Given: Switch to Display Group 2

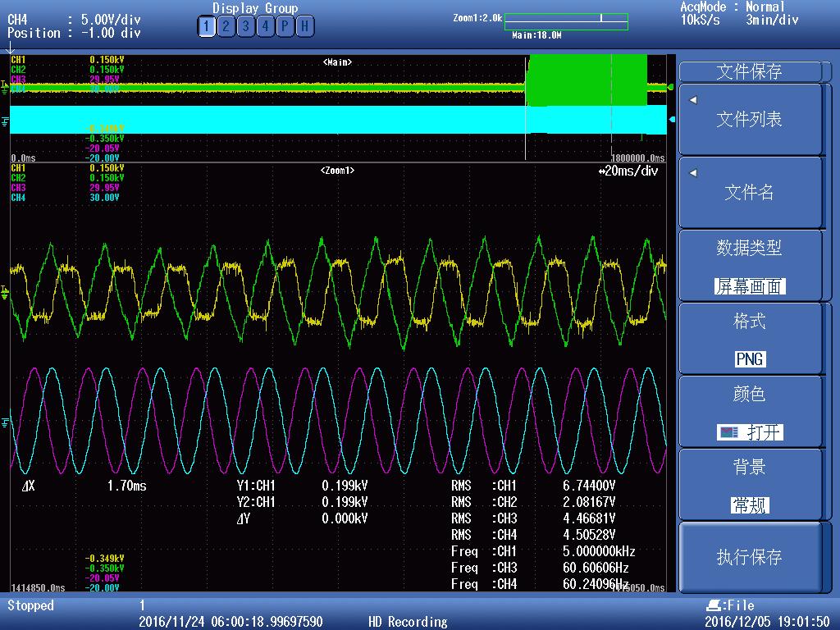Looking at the screenshot, I should pyautogui.click(x=226, y=26).
